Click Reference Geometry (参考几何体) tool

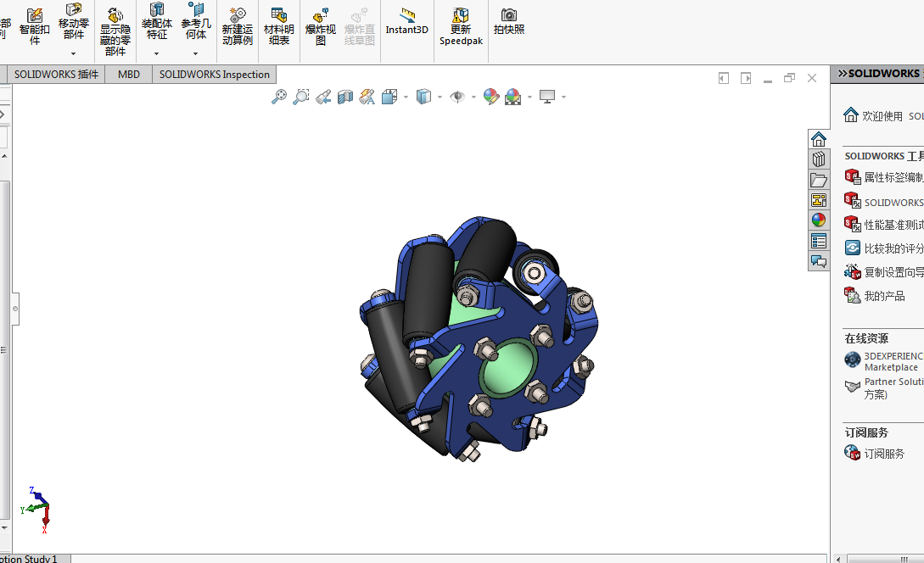coord(196,21)
